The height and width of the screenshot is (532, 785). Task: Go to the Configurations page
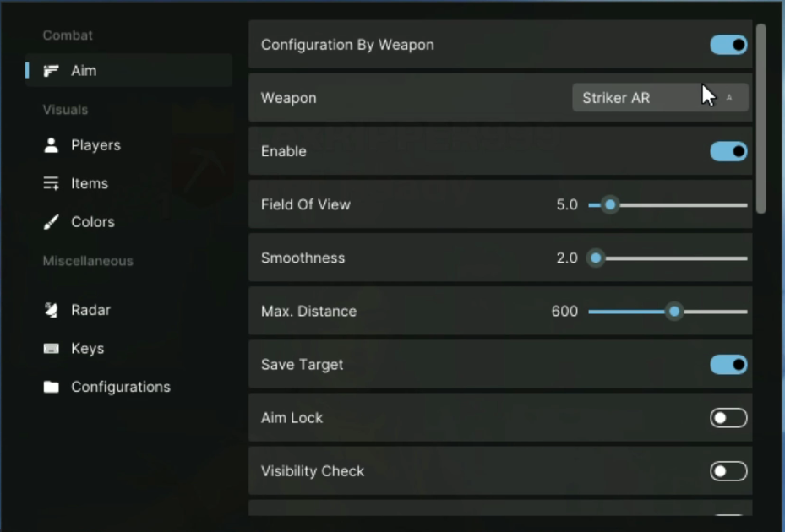[x=120, y=387]
